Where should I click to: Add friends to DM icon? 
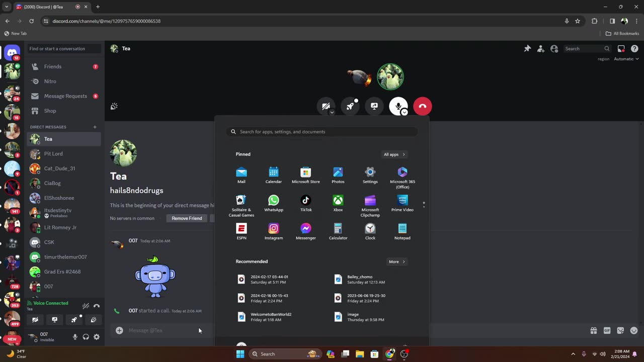click(540, 49)
